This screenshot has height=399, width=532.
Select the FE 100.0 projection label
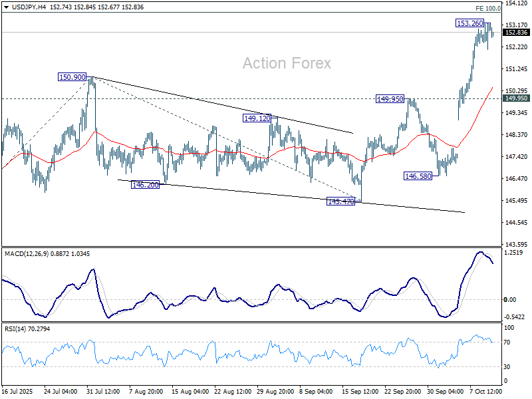coord(488,8)
